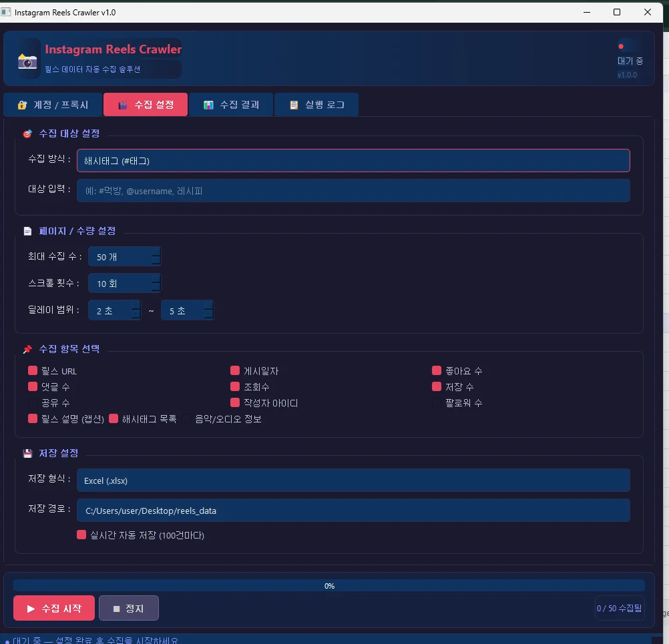Start crawling with 수집 시작 button
The height and width of the screenshot is (644, 669).
pyautogui.click(x=54, y=608)
